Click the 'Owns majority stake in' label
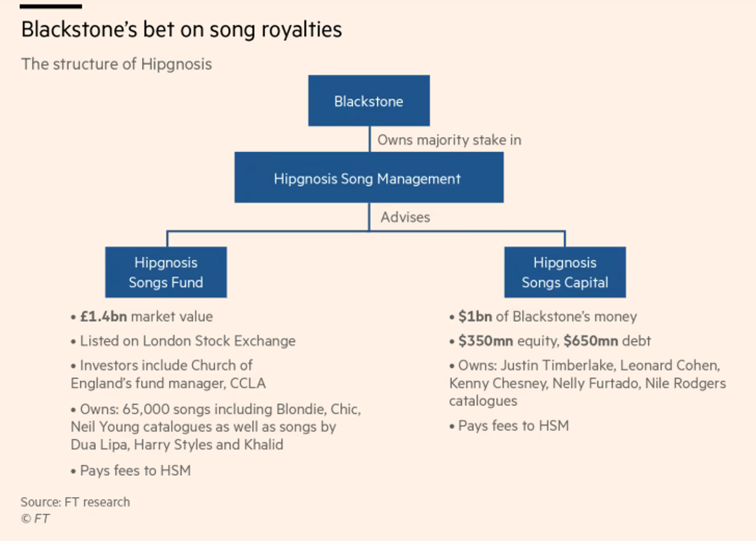Screen dimensions: 756x541 [449, 140]
